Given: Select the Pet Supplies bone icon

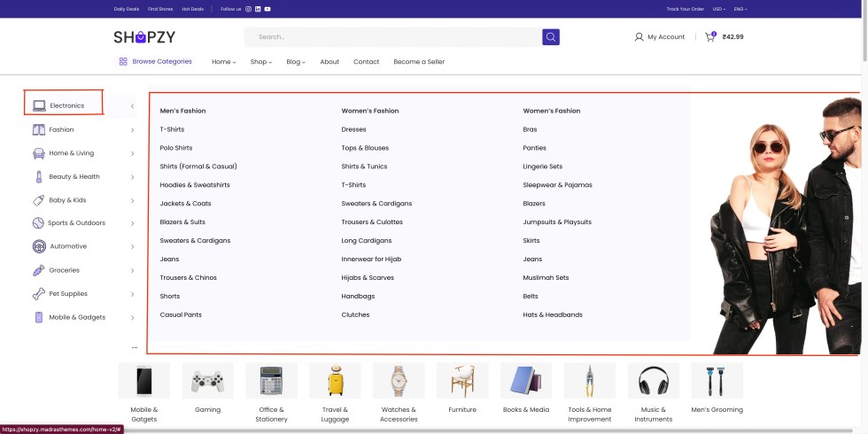Looking at the screenshot, I should pyautogui.click(x=39, y=293).
